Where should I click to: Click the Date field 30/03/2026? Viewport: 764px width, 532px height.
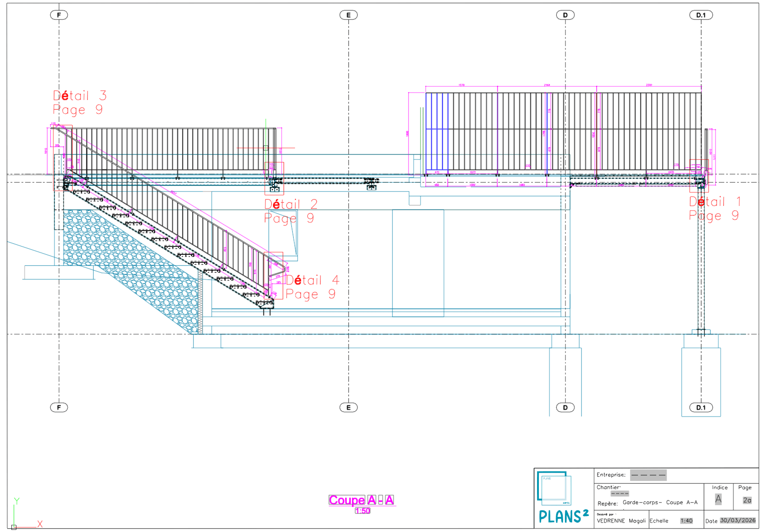point(738,520)
